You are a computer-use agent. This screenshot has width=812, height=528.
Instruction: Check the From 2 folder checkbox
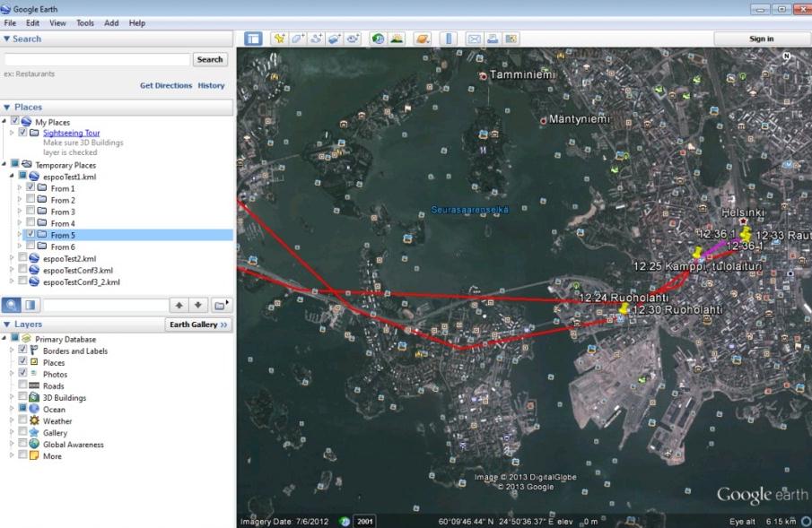pos(31,199)
